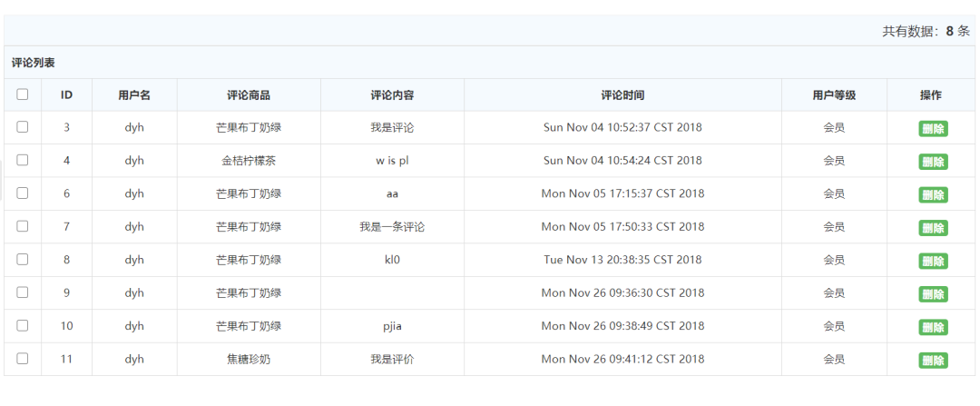Click the ID cell showing 10

click(x=67, y=326)
